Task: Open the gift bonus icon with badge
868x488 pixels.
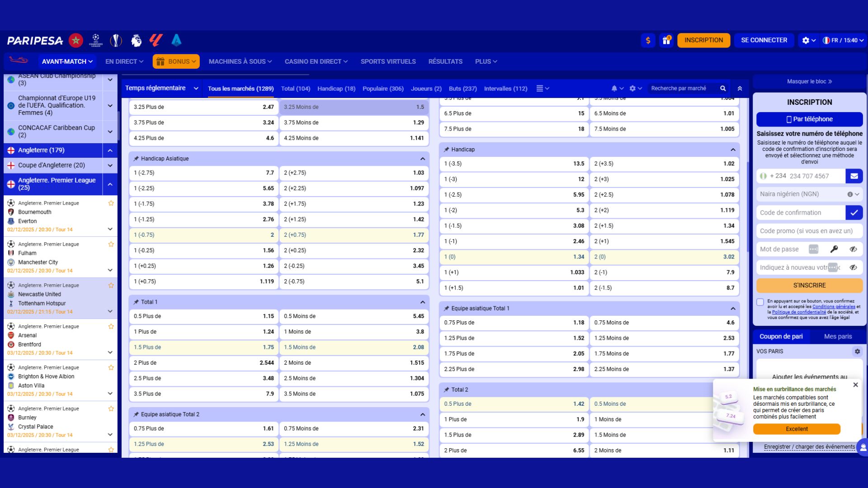Action: pos(666,40)
